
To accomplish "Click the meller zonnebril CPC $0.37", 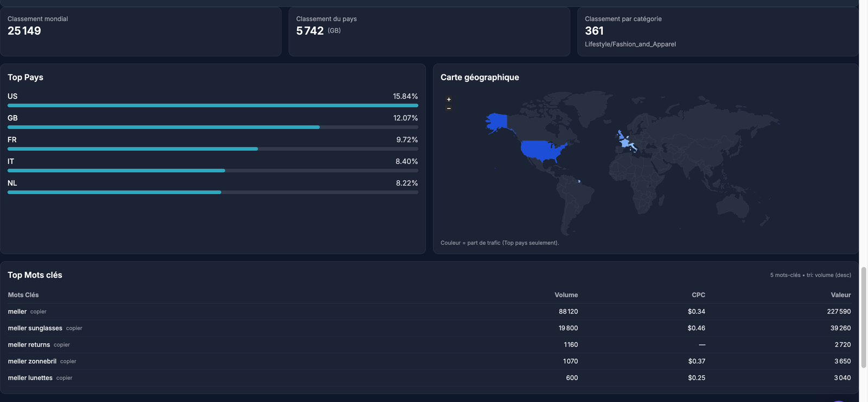I will (x=697, y=361).
